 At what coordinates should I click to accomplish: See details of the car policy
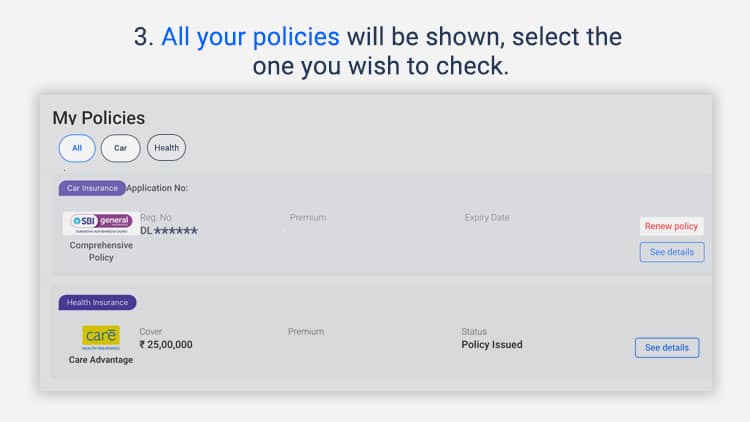pos(672,252)
